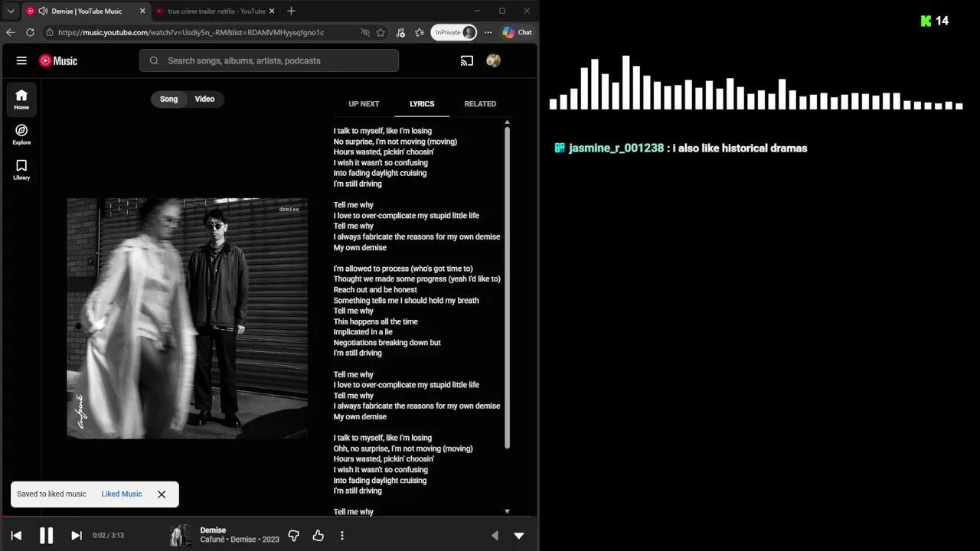Click the Cast to device icon
Image resolution: width=980 pixels, height=551 pixels.
point(467,60)
